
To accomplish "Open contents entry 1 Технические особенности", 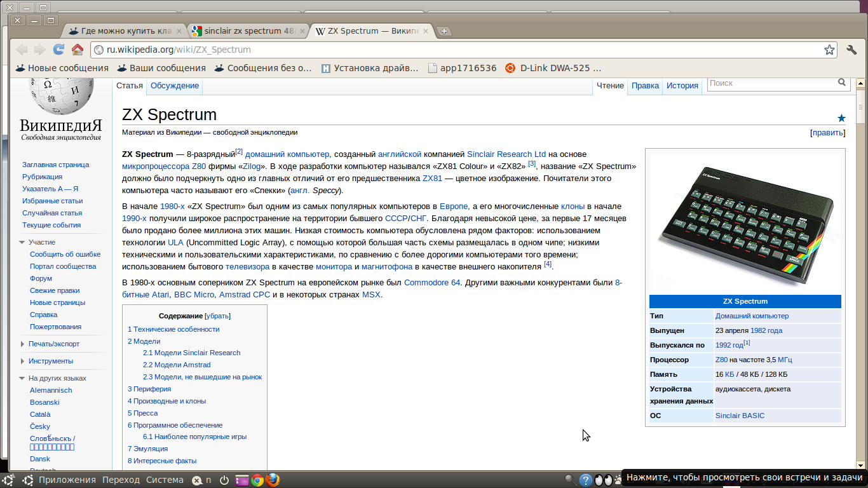I will [x=173, y=329].
